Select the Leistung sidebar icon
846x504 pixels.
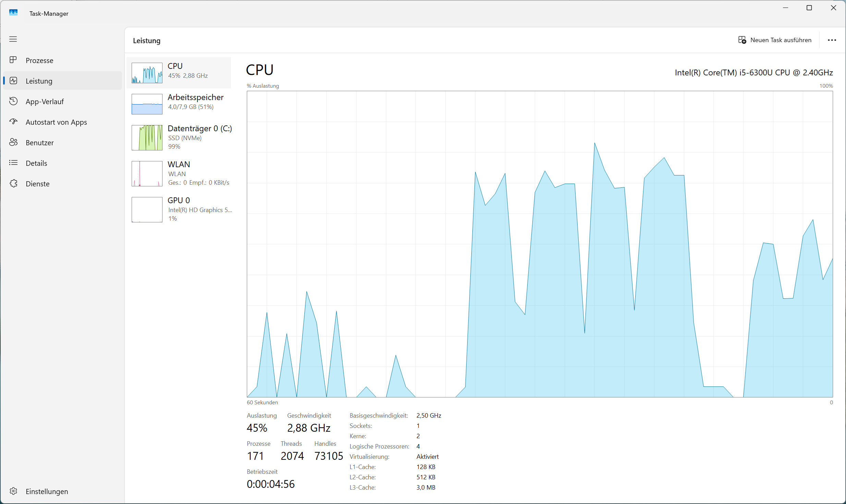(13, 81)
